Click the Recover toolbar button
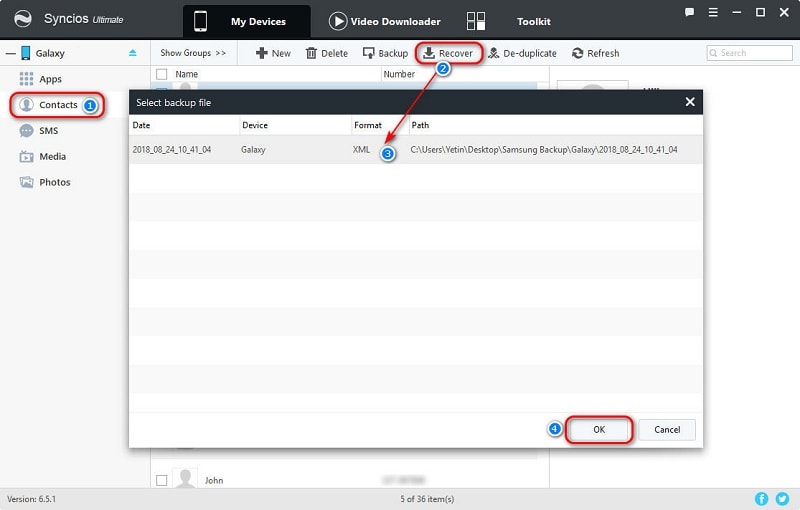This screenshot has height=510, width=800. coord(448,53)
